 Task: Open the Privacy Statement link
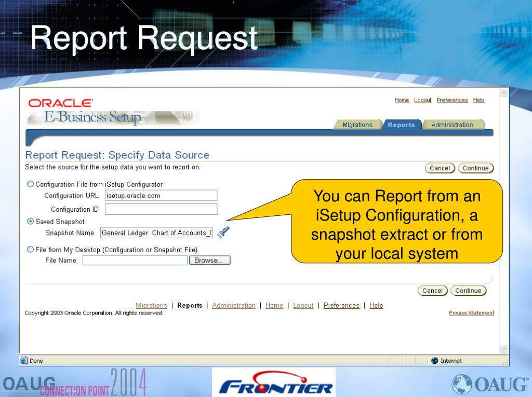471,312
